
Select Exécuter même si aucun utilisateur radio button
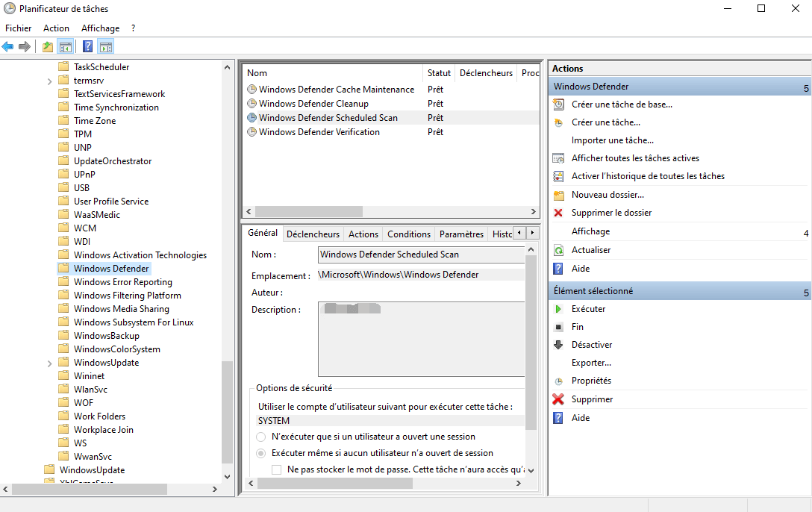[261, 453]
